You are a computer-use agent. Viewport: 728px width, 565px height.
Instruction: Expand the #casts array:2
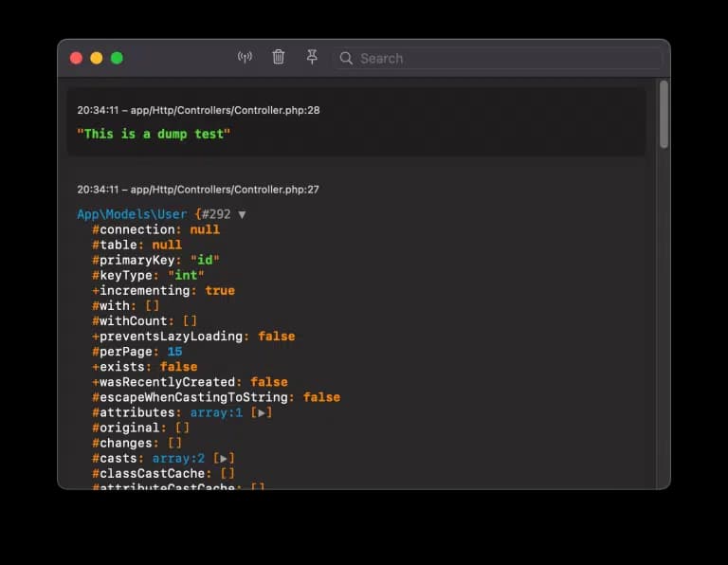[224, 459]
